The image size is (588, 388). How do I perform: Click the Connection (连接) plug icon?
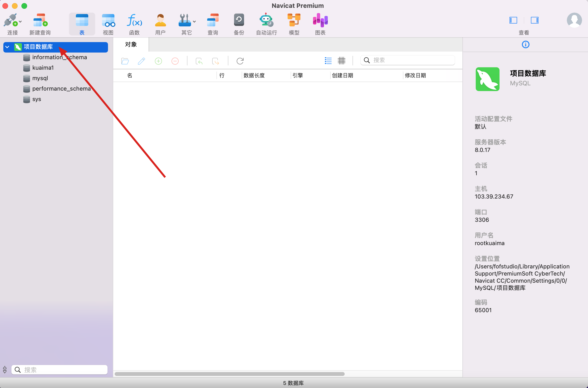(10, 20)
